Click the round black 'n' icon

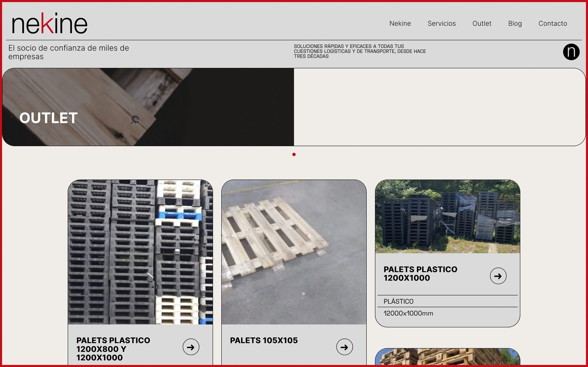pyautogui.click(x=571, y=52)
